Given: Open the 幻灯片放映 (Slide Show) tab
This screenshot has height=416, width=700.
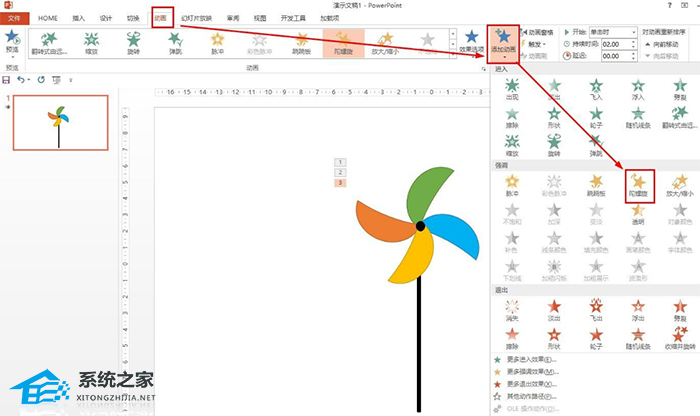Looking at the screenshot, I should point(196,18).
